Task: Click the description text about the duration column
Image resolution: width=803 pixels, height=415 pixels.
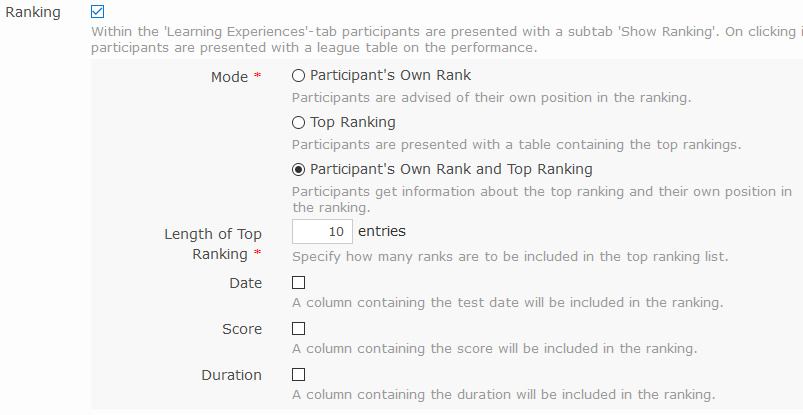Action: (x=503, y=394)
